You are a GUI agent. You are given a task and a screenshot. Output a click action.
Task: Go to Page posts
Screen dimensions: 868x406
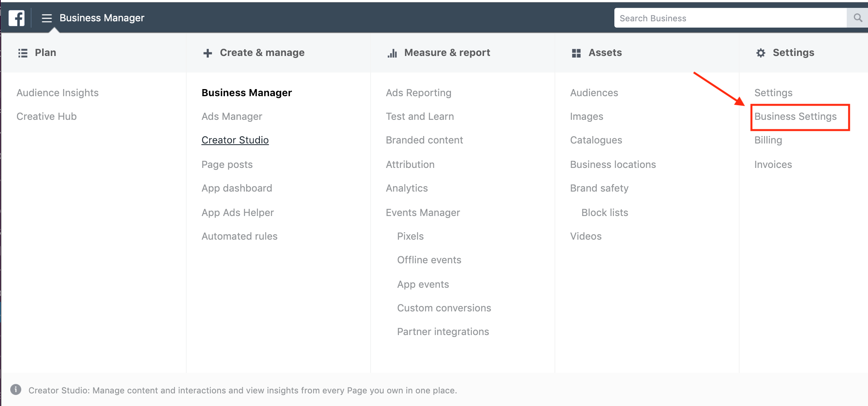pyautogui.click(x=227, y=164)
